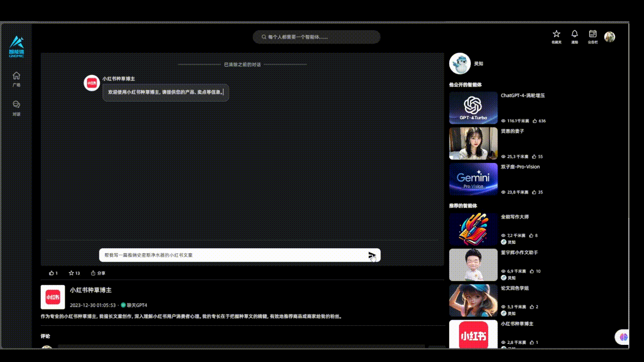Focus the search box 每个人都需要一个智能体
This screenshot has width=644, height=362.
click(316, 37)
